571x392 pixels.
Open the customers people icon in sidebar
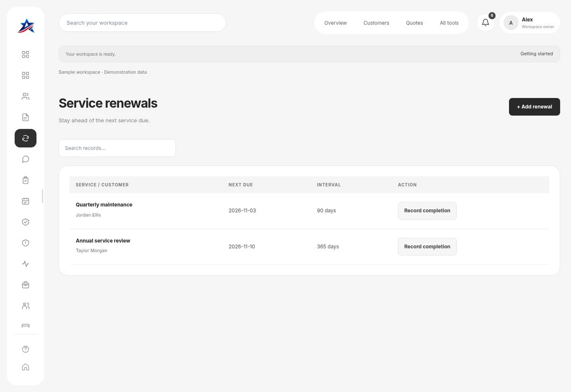25,96
